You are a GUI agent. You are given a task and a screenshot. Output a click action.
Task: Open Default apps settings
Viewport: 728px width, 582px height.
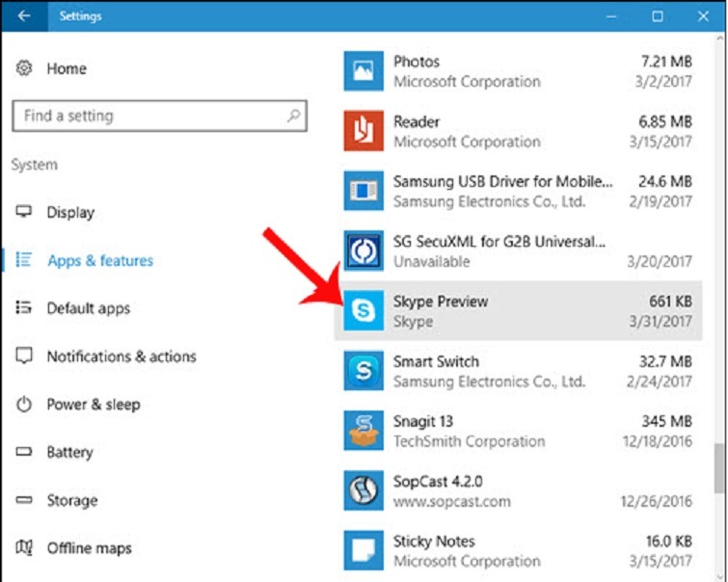(88, 308)
